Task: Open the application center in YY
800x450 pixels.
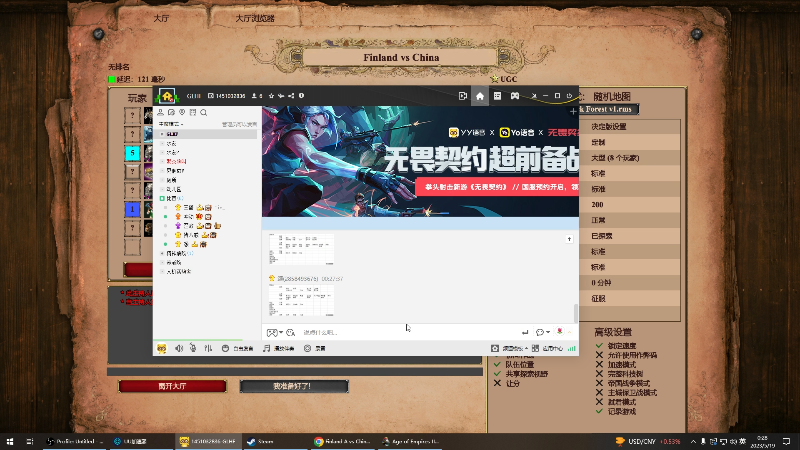Action: tap(547, 348)
